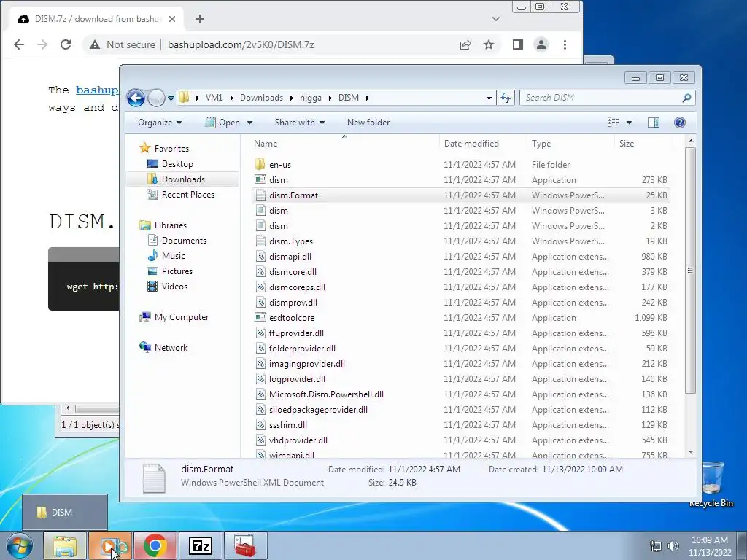
Task: Open Explorer help icon
Action: pyautogui.click(x=680, y=122)
